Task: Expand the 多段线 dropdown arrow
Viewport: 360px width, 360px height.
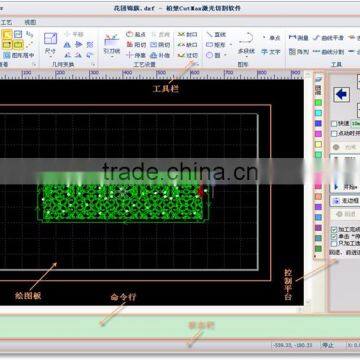Action: coord(246,57)
